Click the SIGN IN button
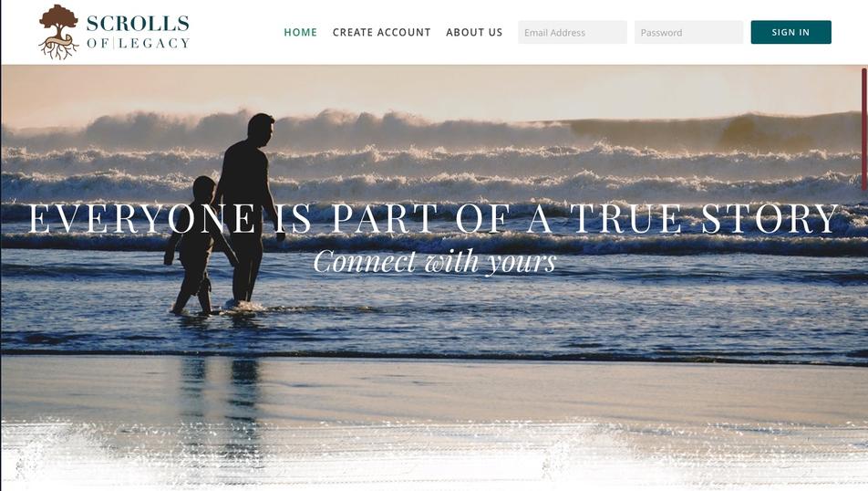This screenshot has height=491, width=868. [791, 32]
